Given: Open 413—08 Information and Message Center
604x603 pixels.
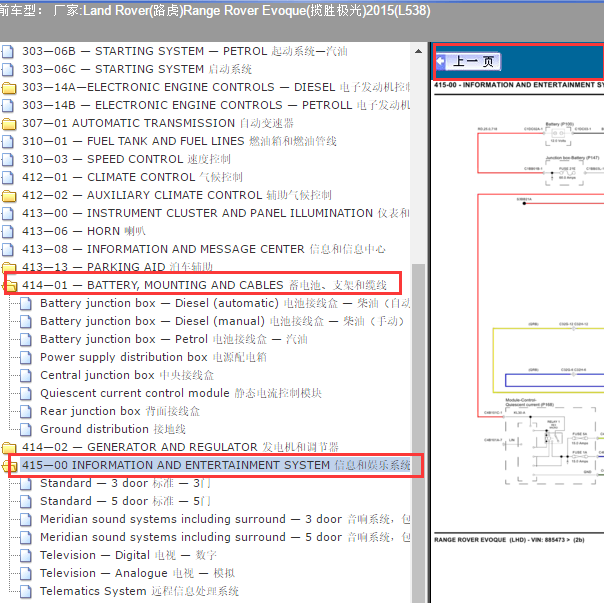Looking at the screenshot, I should [x=204, y=249].
